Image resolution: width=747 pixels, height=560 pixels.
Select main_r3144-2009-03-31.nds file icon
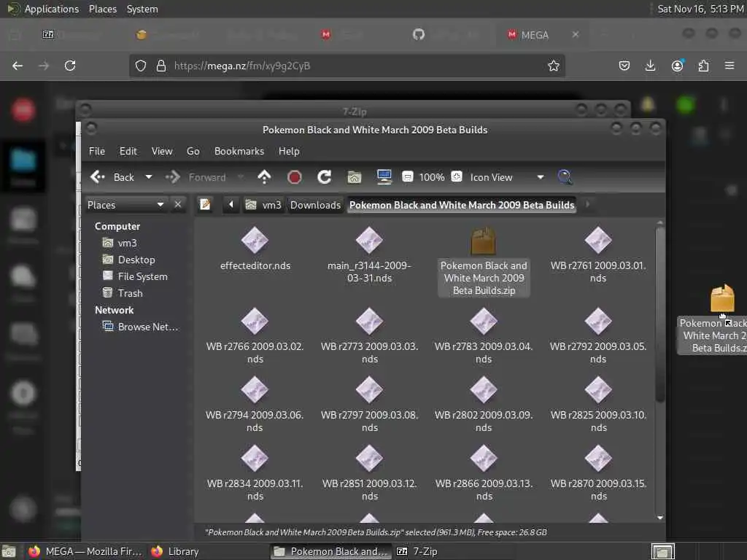369,240
